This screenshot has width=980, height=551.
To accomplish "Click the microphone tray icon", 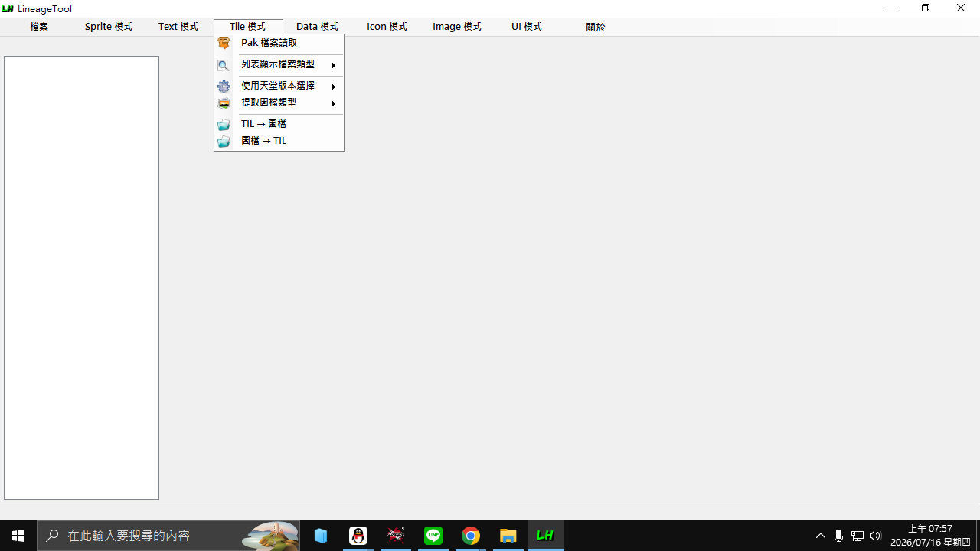I will pyautogui.click(x=839, y=536).
